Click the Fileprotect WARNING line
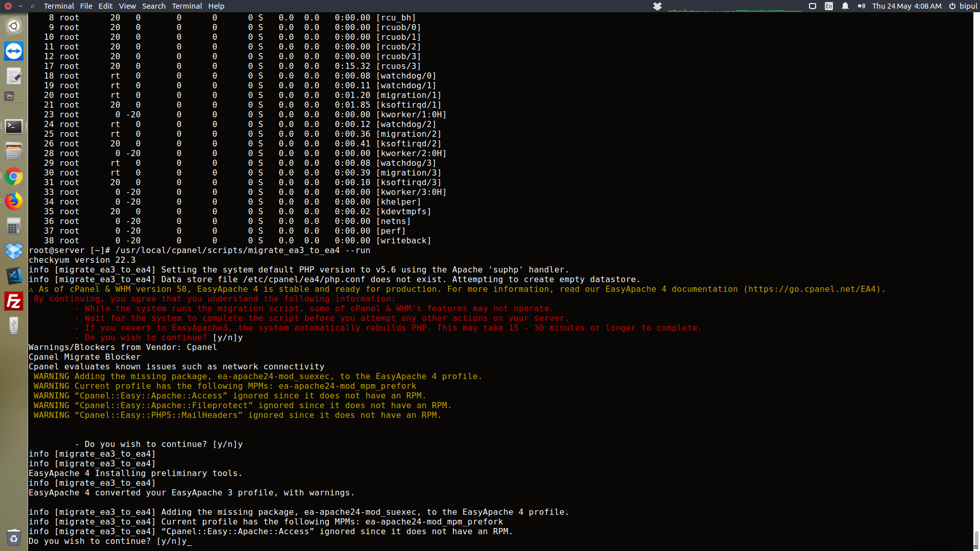Screen dimensions: 980x551 tap(242, 406)
